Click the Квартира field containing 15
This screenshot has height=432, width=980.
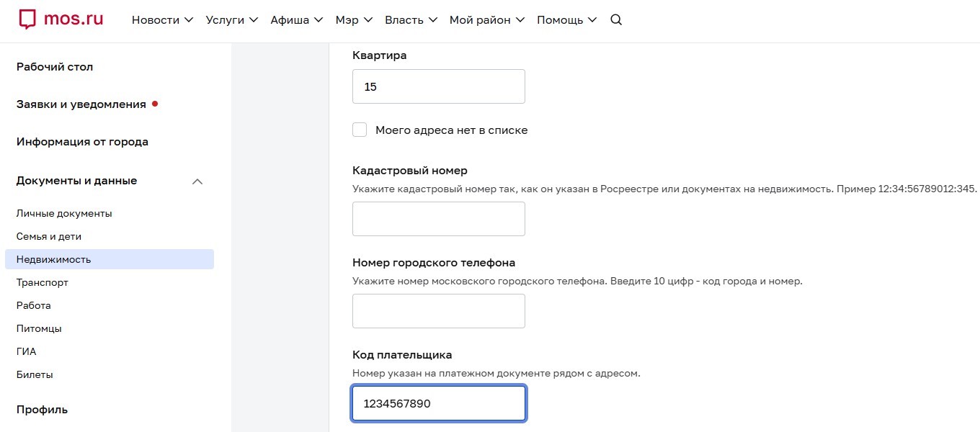pyautogui.click(x=438, y=86)
